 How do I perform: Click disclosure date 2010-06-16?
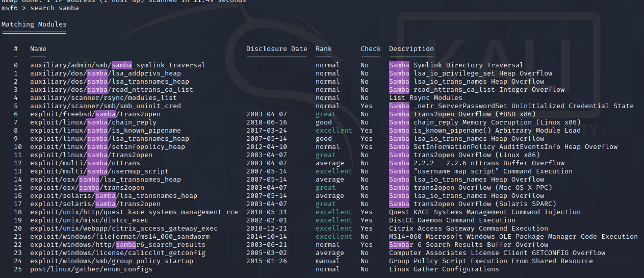click(x=267, y=122)
